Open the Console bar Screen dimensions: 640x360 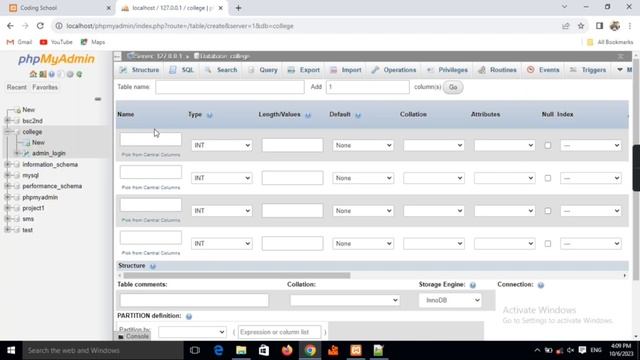point(133,336)
